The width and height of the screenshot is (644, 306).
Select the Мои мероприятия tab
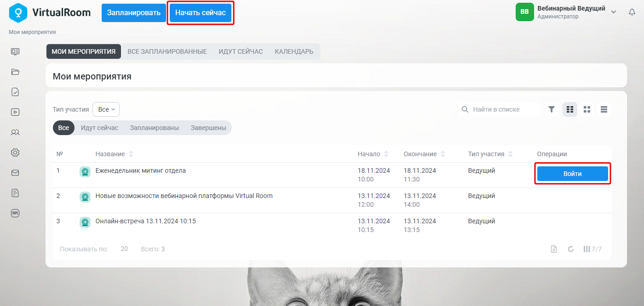84,51
